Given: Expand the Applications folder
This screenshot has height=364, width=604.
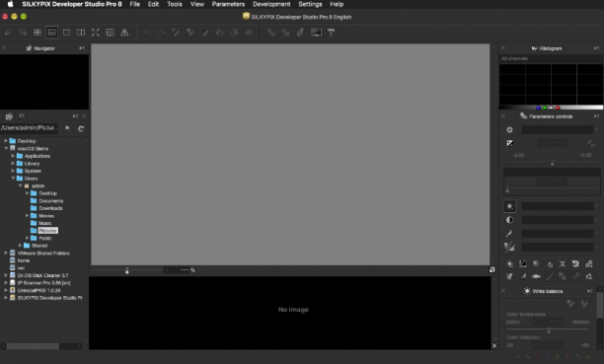Looking at the screenshot, I should coord(13,156).
